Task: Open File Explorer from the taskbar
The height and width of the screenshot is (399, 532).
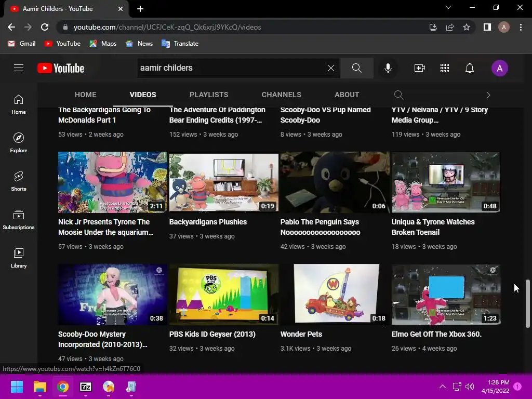Action: pyautogui.click(x=39, y=387)
